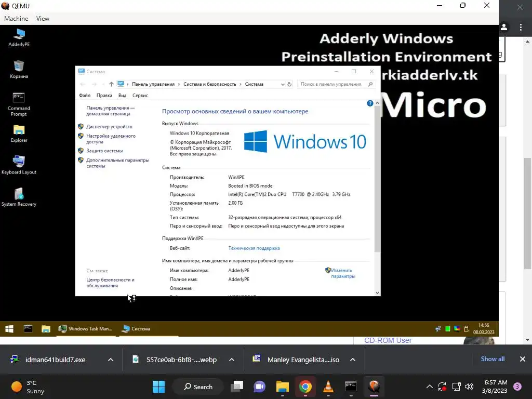Click Изменить параметры link
Viewport: 532px width, 399px height.
(x=343, y=273)
